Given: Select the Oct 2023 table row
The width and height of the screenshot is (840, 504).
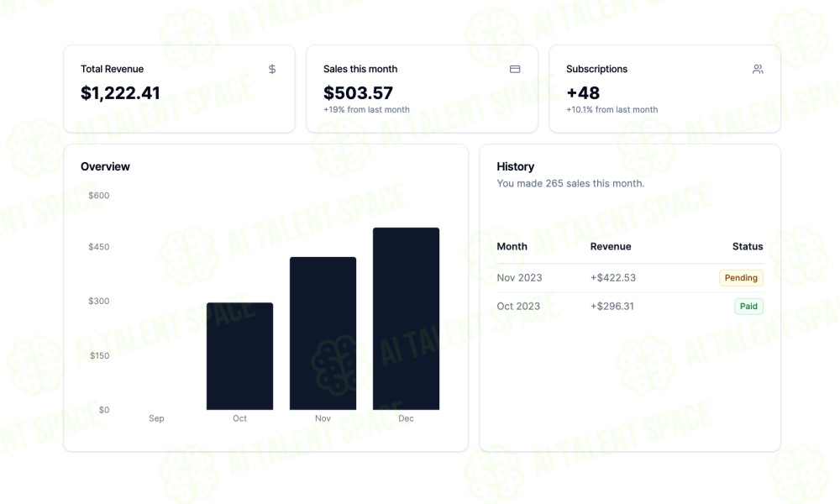Looking at the screenshot, I should click(630, 307).
